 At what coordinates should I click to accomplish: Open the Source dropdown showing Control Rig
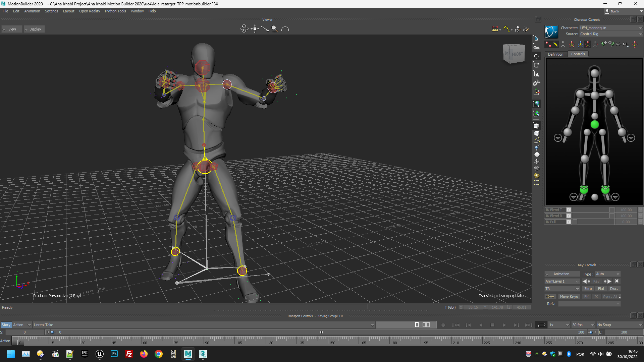tap(610, 34)
